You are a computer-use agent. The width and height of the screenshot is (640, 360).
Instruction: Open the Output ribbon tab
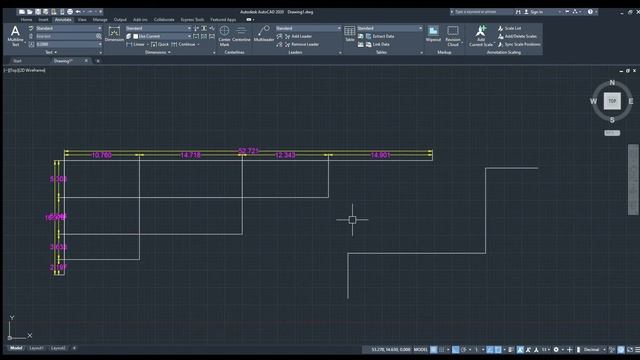(x=120, y=20)
